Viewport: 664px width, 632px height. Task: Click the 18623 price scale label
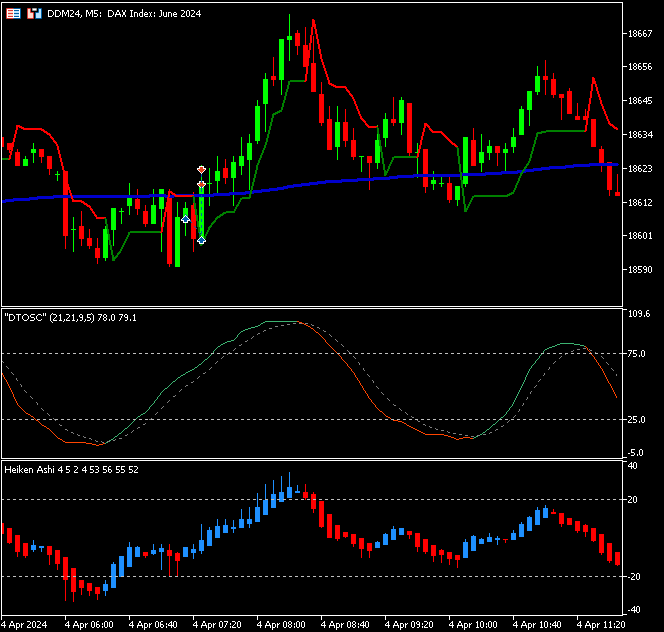[x=640, y=169]
